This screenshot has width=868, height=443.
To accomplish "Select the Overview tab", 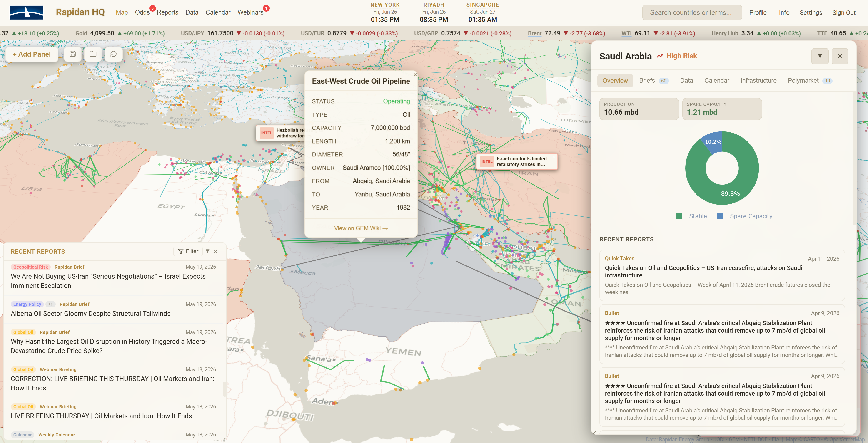I will click(615, 81).
